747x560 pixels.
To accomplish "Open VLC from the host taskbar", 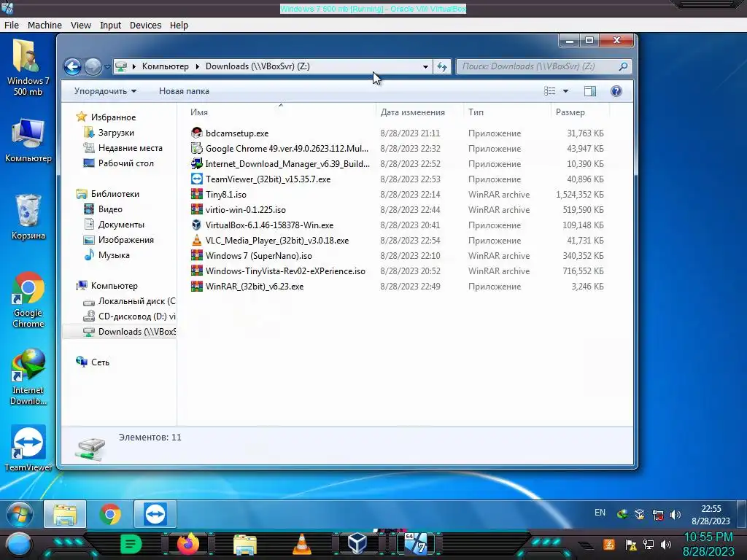I will click(x=301, y=544).
